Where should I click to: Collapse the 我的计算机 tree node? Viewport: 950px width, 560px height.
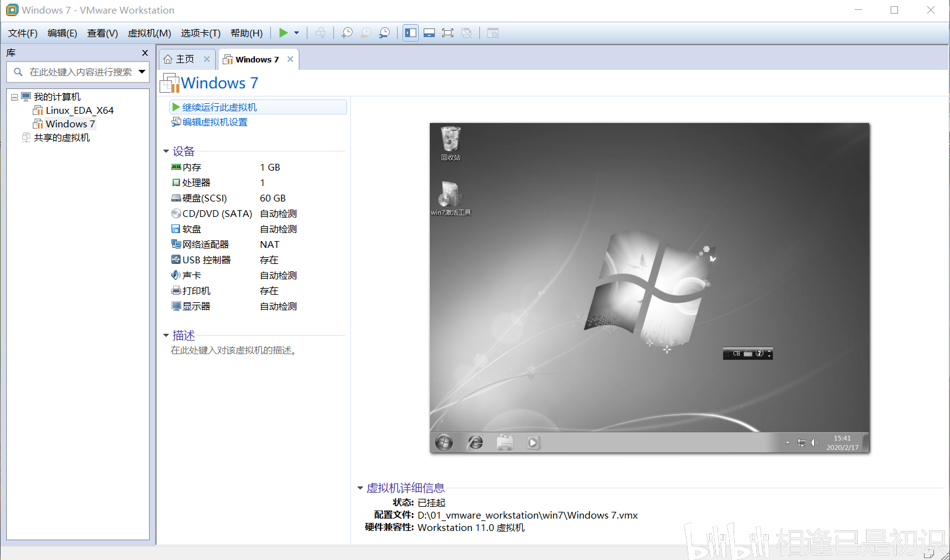click(14, 97)
